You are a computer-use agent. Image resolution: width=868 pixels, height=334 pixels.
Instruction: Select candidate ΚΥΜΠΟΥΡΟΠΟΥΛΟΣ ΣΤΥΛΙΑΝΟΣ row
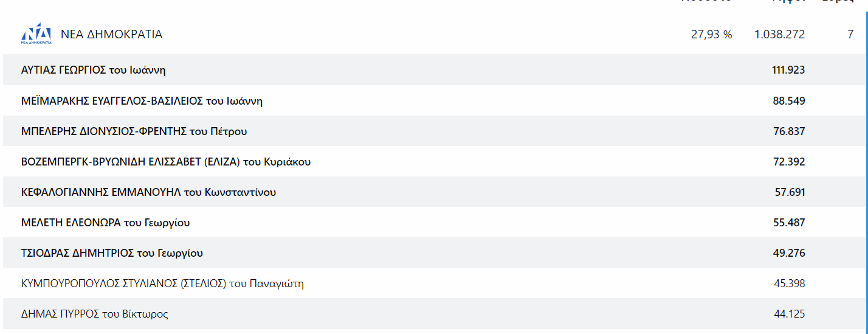[434, 283]
